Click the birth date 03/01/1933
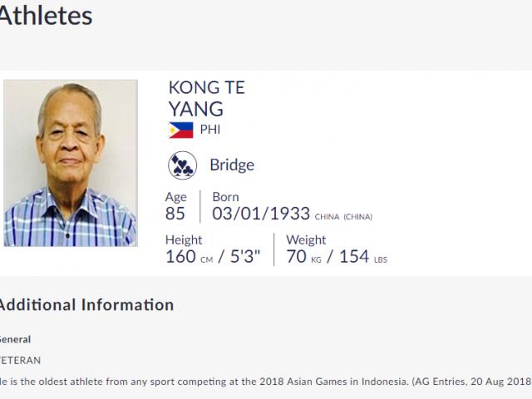 261,214
